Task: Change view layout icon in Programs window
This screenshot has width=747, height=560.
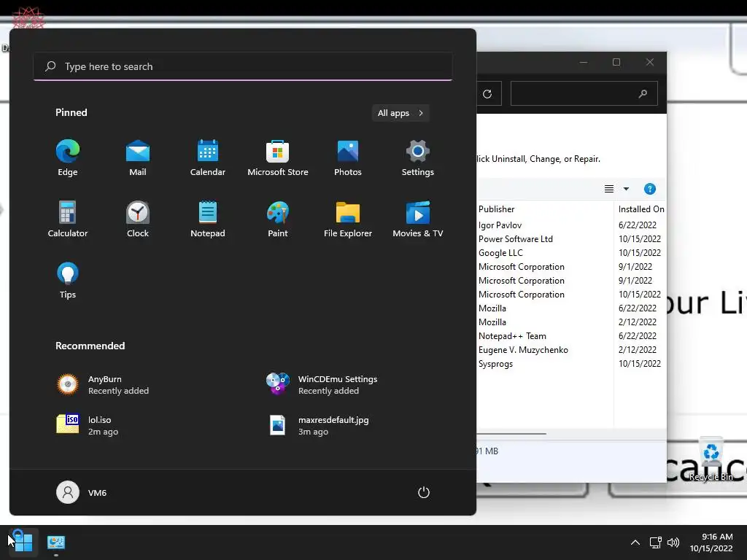Action: [x=609, y=189]
